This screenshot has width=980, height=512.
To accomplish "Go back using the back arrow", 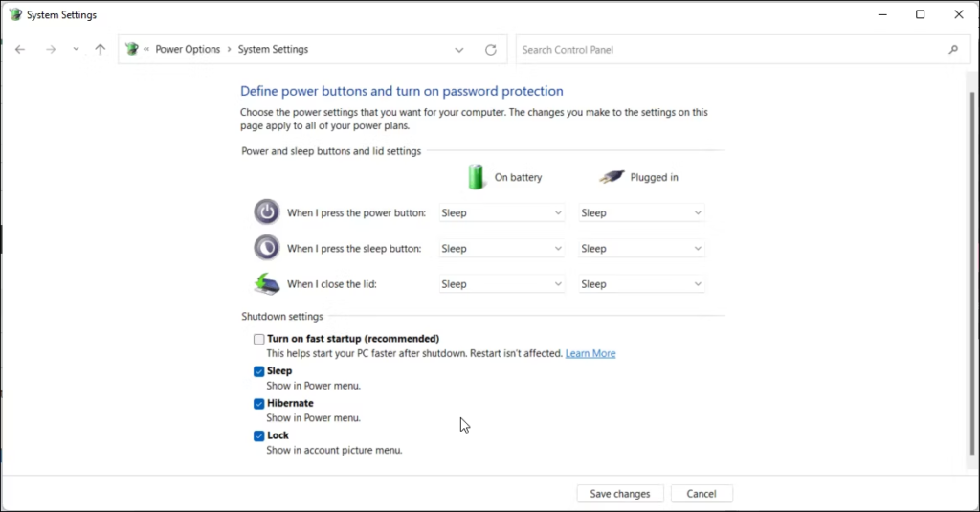I will [20, 50].
